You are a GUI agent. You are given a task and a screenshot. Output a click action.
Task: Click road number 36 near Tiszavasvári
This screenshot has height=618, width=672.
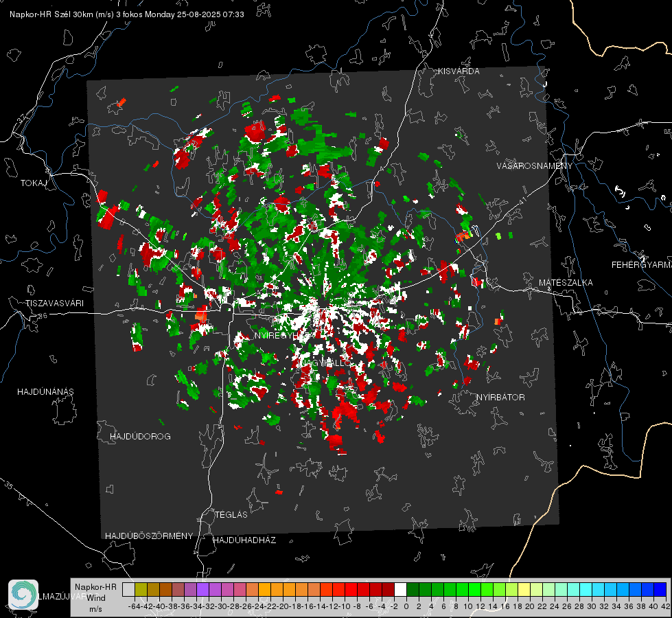[43, 316]
